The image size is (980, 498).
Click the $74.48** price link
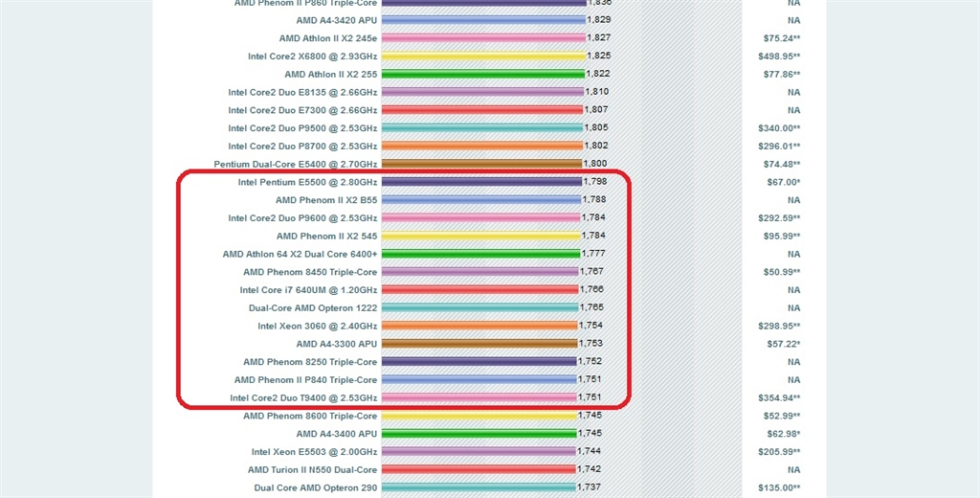pyautogui.click(x=782, y=165)
